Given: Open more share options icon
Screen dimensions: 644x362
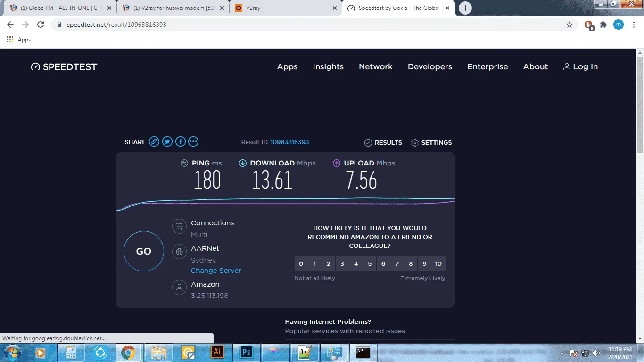Looking at the screenshot, I should (x=193, y=141).
